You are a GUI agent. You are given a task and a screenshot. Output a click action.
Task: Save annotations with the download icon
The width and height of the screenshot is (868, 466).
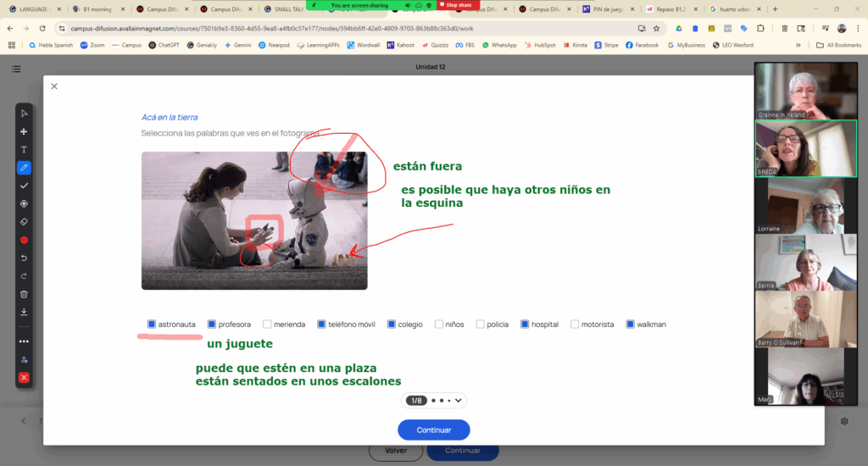[x=24, y=312]
